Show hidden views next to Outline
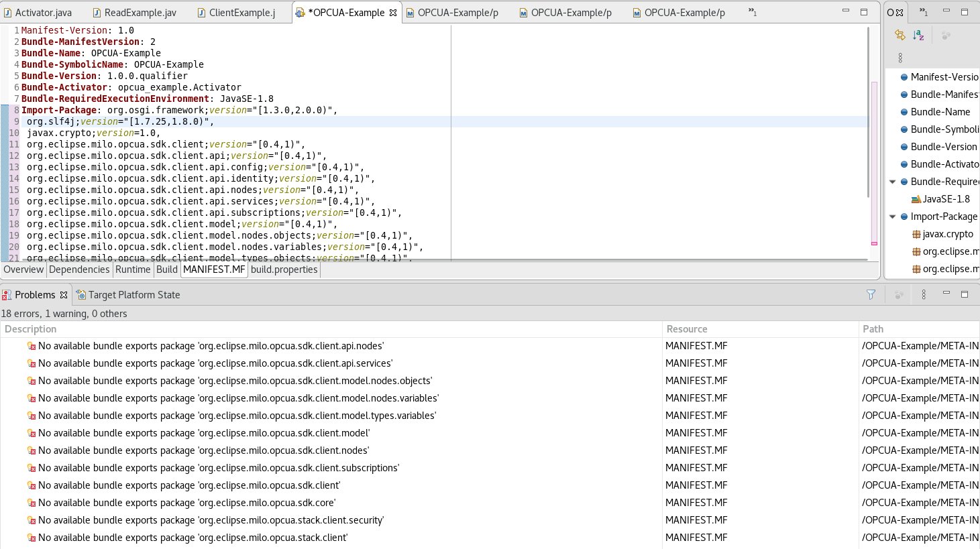Image resolution: width=980 pixels, height=549 pixels. tap(924, 12)
